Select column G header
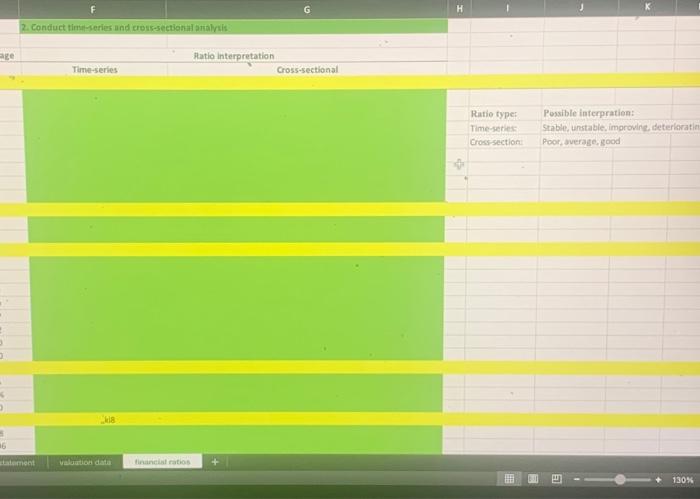The image size is (700, 499). pos(307,9)
